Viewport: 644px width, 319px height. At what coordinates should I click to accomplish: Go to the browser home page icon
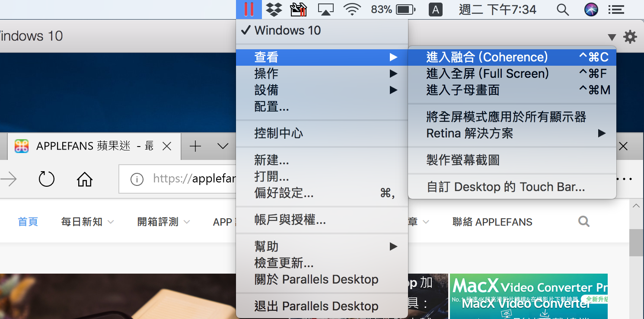tap(85, 179)
